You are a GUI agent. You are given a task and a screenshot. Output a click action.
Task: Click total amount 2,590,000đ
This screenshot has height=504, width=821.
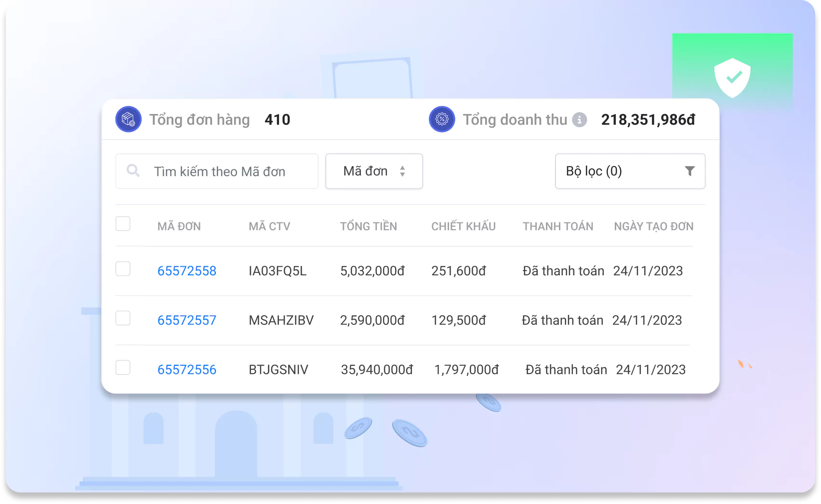372,321
